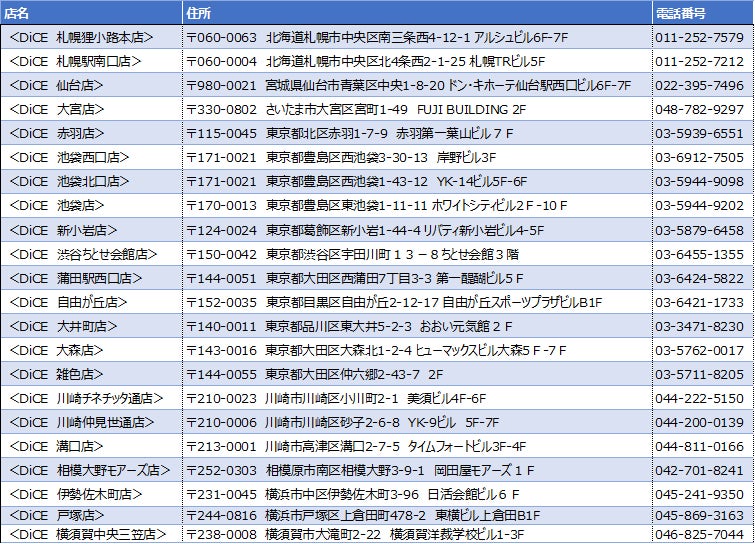Select the address cell starting 〒060-0063
The height and width of the screenshot is (544, 755).
(x=417, y=37)
